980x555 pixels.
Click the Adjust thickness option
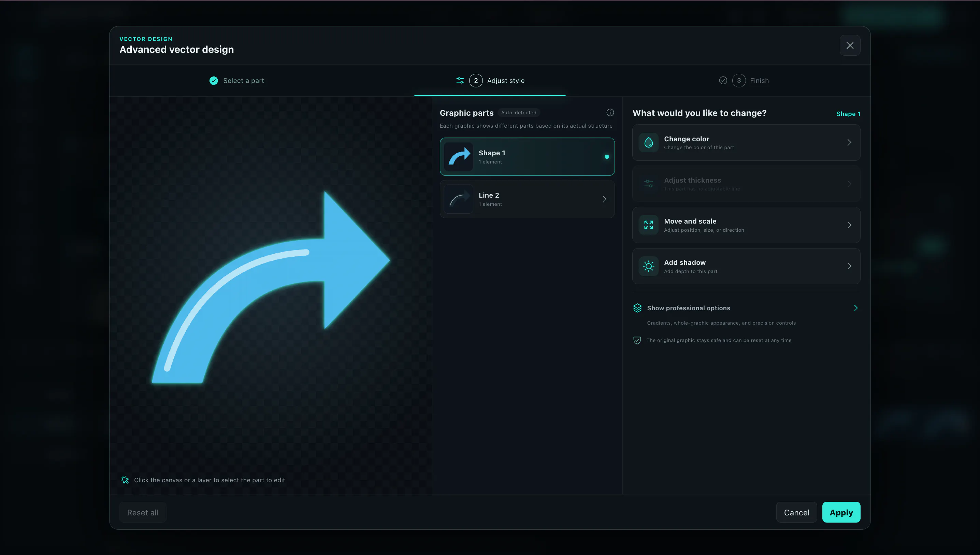pyautogui.click(x=746, y=184)
